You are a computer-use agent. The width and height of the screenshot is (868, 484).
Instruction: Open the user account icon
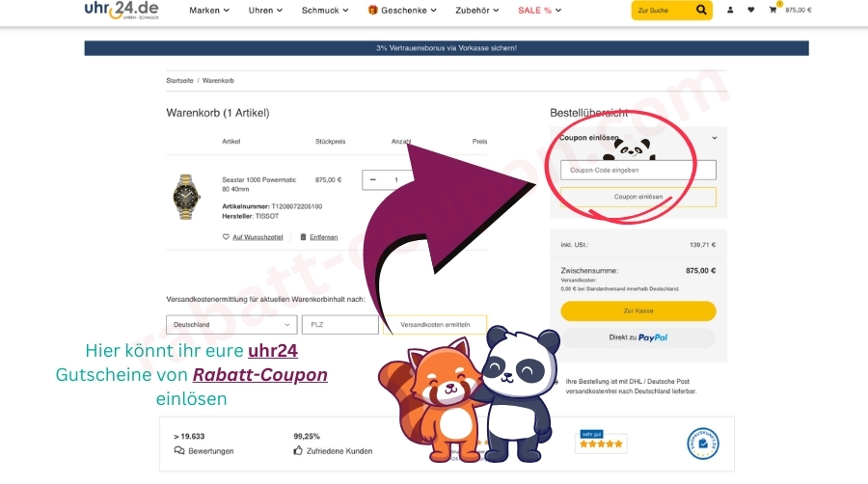(730, 10)
